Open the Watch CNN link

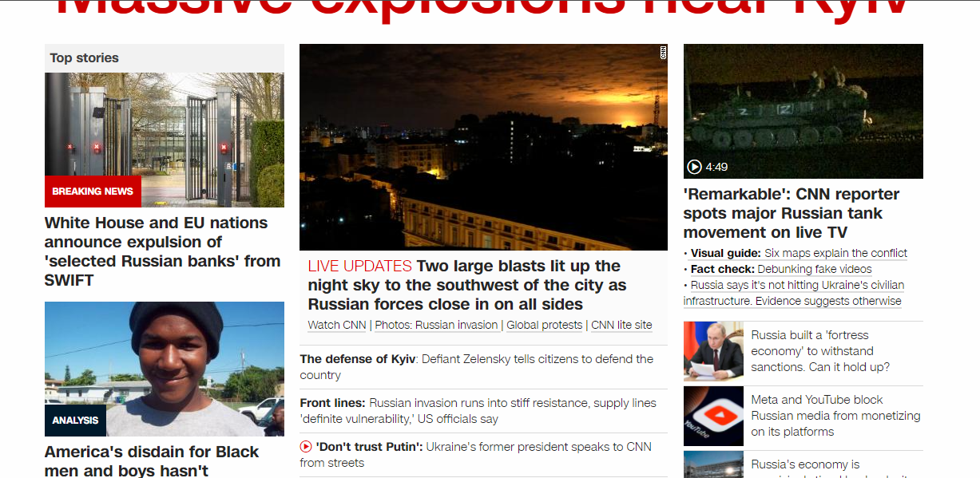[337, 325]
